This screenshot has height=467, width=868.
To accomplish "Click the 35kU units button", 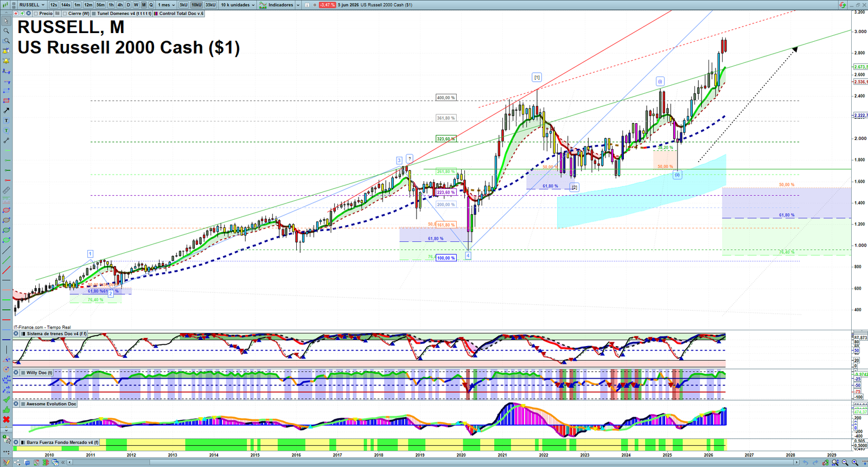I will 210,5.
